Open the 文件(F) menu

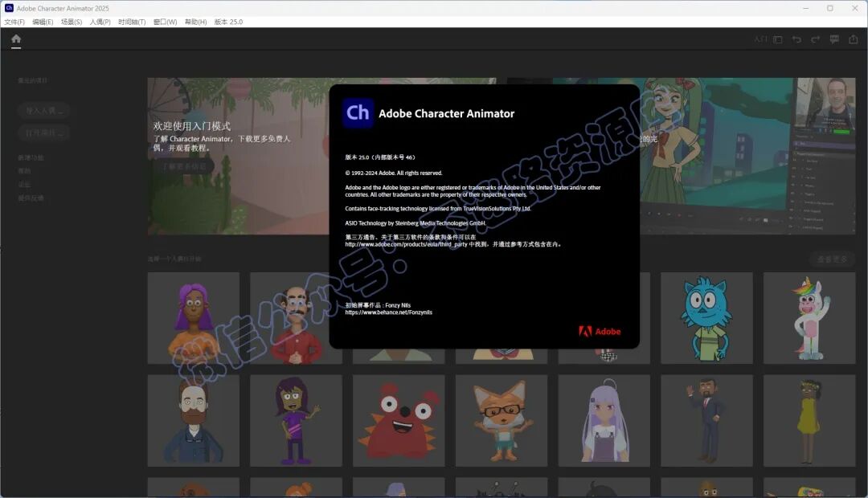coord(14,22)
